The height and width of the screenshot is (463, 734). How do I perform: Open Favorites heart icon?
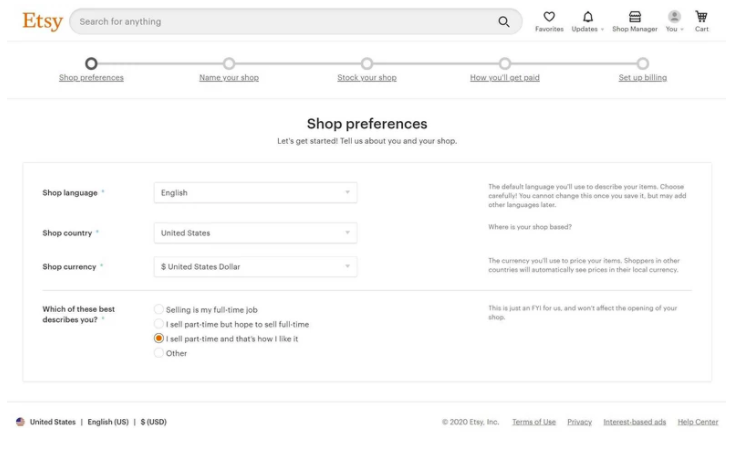[549, 17]
